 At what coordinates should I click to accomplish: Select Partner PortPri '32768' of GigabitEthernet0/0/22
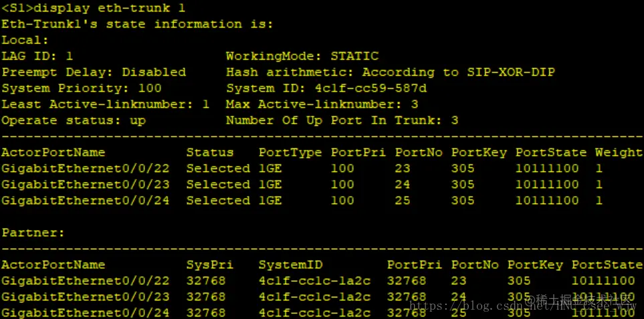(407, 282)
